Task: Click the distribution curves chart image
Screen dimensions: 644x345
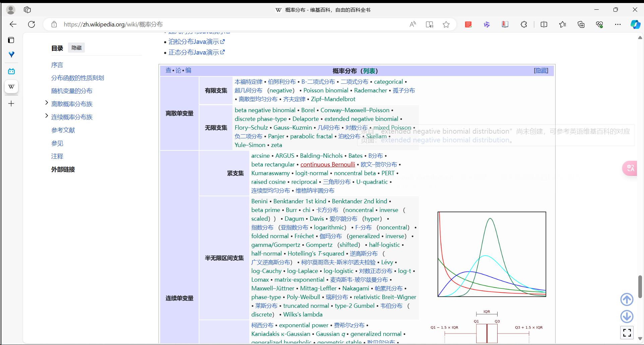Action: tap(492, 254)
